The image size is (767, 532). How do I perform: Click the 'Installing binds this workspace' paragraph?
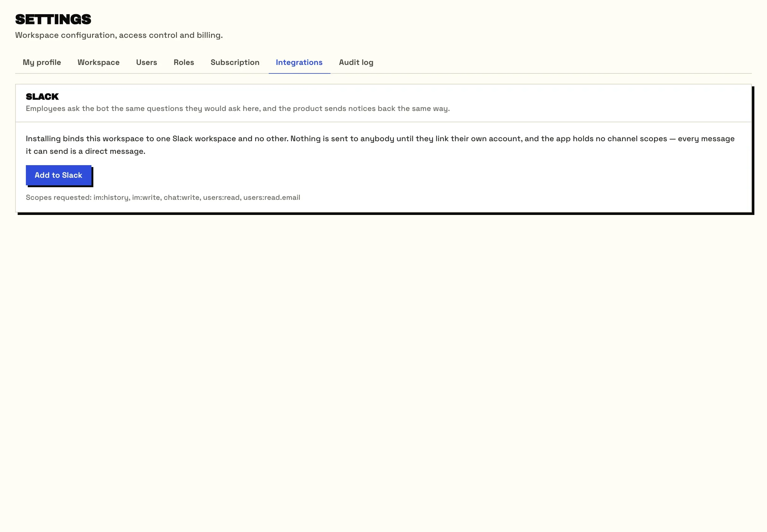click(x=380, y=145)
